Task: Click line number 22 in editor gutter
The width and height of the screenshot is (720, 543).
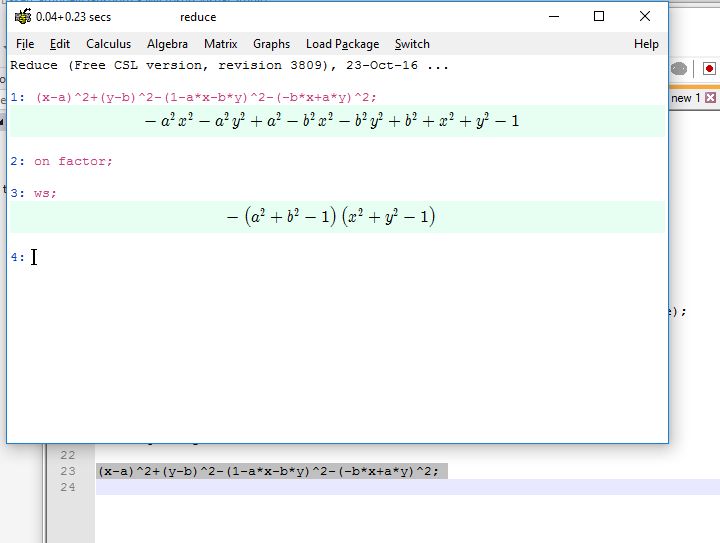Action: pos(68,455)
